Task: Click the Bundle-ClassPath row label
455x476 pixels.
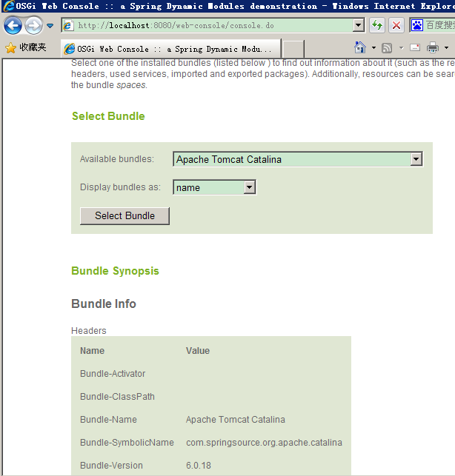Action: [x=117, y=397]
